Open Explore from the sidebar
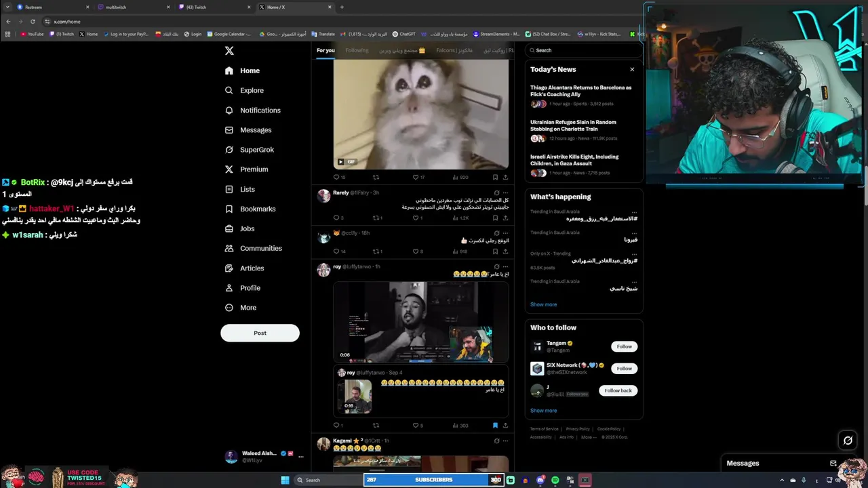This screenshot has width=868, height=488. (244, 90)
